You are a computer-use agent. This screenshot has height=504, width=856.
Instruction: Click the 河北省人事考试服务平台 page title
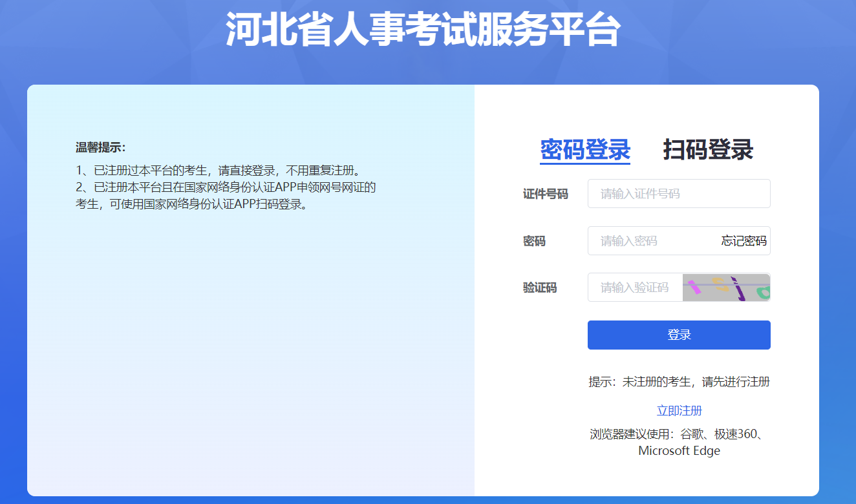click(x=423, y=30)
